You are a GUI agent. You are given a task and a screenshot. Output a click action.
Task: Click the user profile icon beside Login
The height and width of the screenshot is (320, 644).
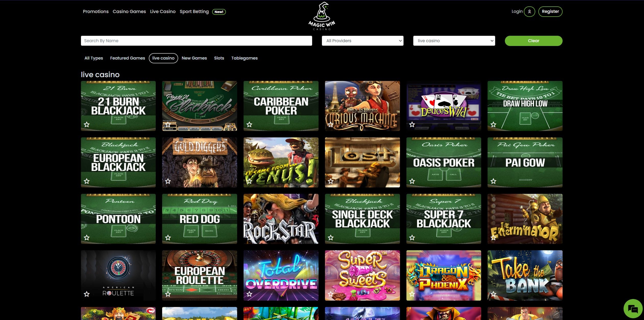pyautogui.click(x=529, y=11)
